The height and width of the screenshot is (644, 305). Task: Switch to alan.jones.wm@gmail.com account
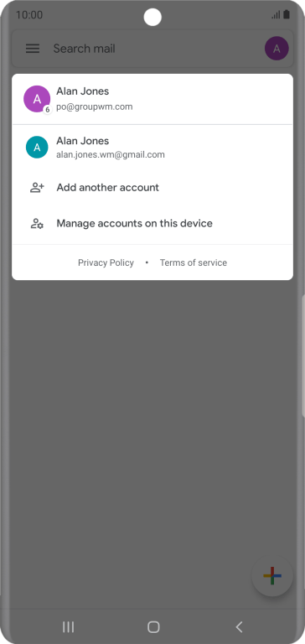click(152, 148)
